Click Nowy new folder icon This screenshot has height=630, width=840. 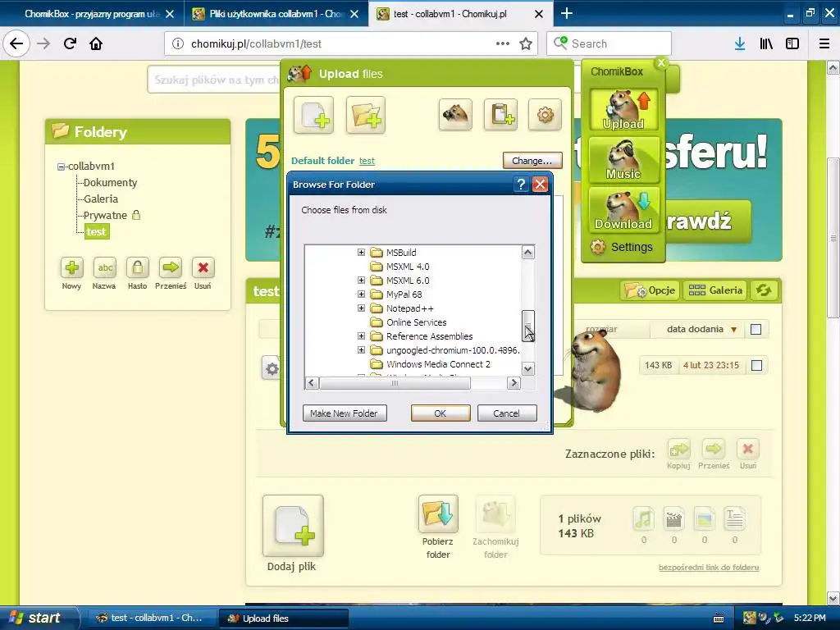click(x=72, y=267)
